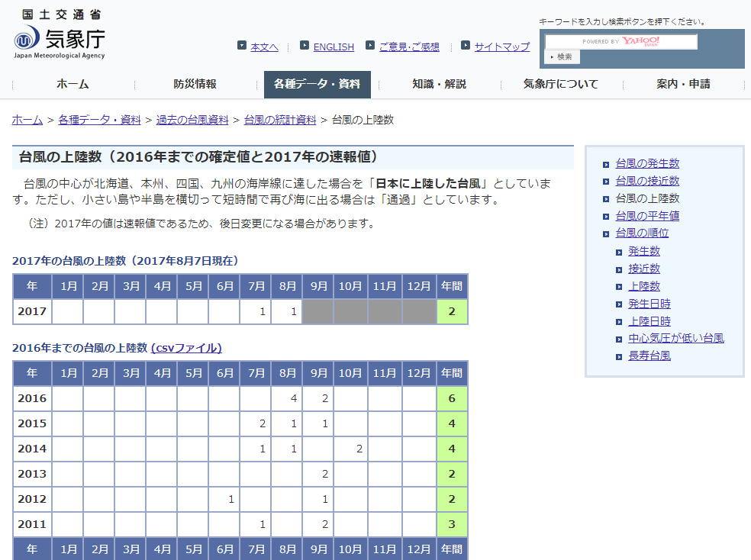The image size is (751, 560).
Task: Click the arrow icon beside 本文へ
Action: pos(242,46)
